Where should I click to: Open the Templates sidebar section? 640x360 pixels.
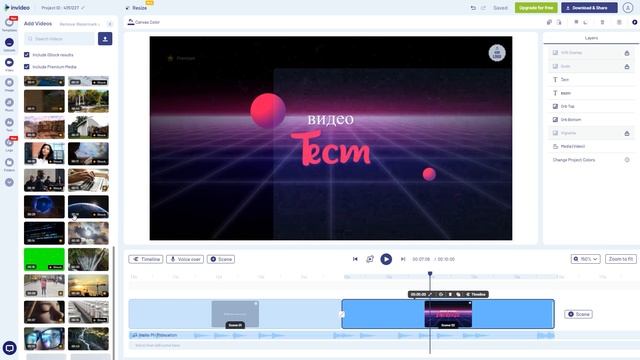pyautogui.click(x=9, y=24)
